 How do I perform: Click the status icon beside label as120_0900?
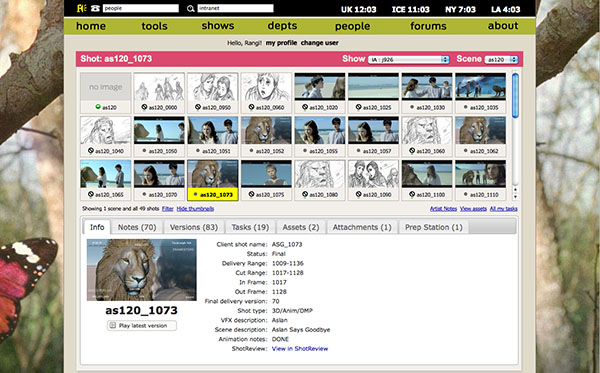[144, 107]
